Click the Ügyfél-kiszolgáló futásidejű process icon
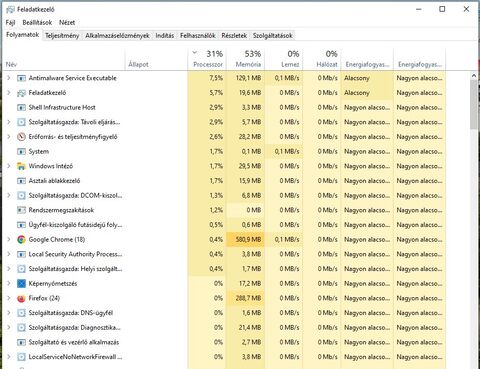The image size is (480, 369). 21,225
